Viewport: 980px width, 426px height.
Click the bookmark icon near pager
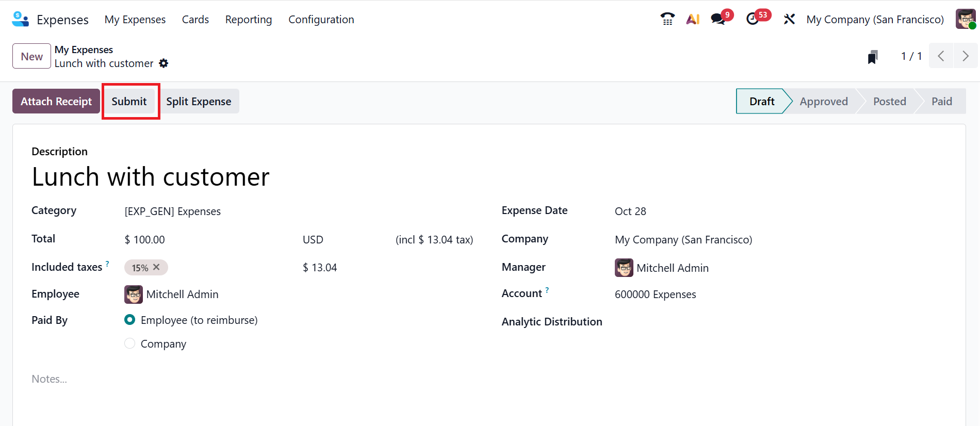873,57
